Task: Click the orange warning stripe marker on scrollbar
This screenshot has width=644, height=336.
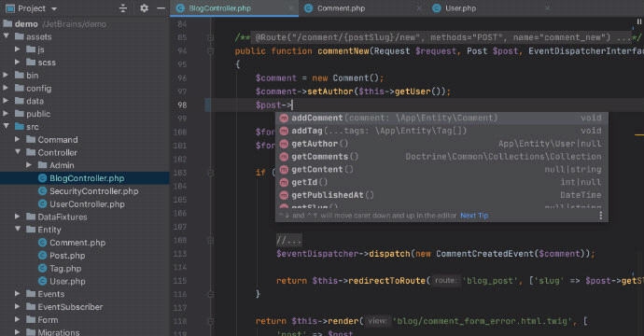Action: (639, 134)
